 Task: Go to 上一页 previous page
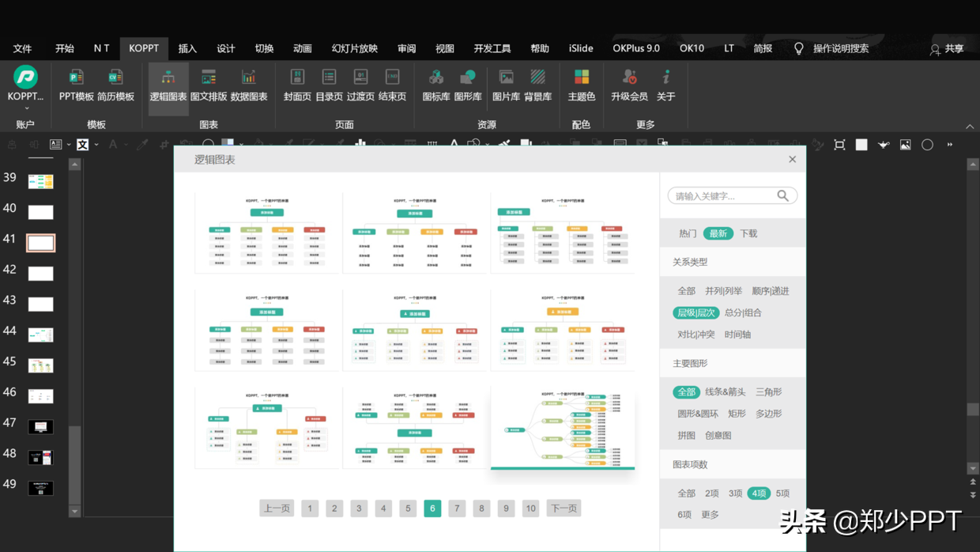[277, 509]
